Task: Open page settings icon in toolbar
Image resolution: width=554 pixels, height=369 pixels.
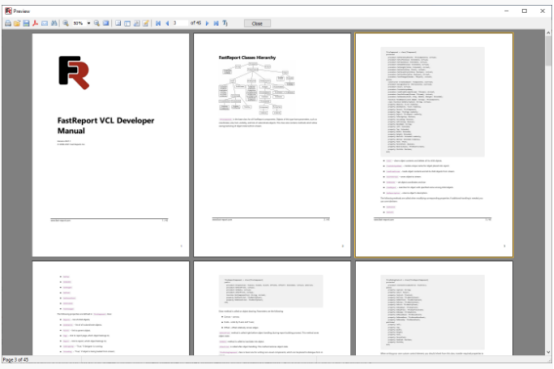Action: pyautogui.click(x=136, y=23)
